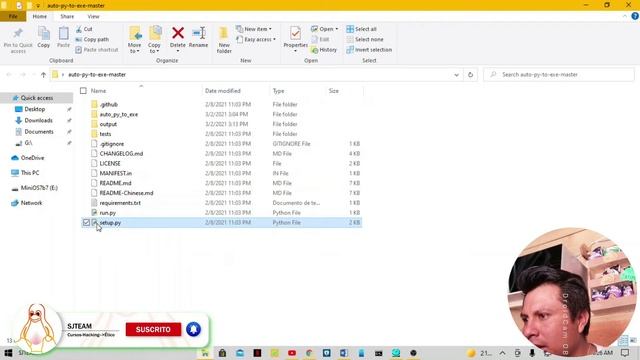Viewport: 640px width, 360px height.
Task: Open the Copy to dropdown
Action: click(154, 48)
